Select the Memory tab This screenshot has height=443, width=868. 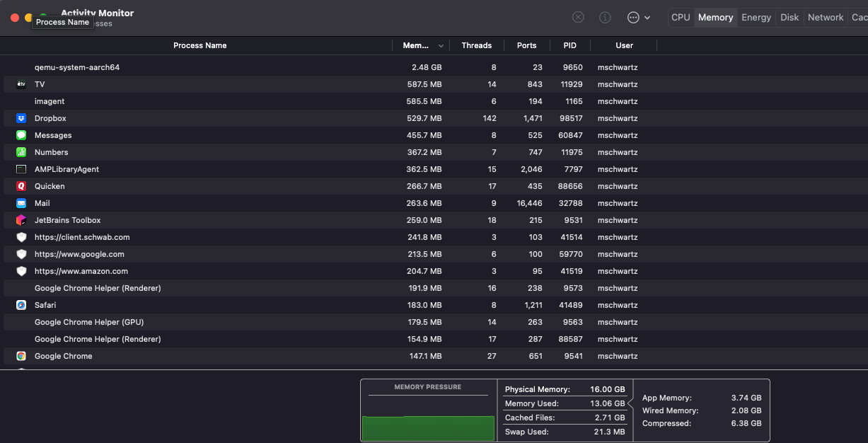pyautogui.click(x=715, y=17)
